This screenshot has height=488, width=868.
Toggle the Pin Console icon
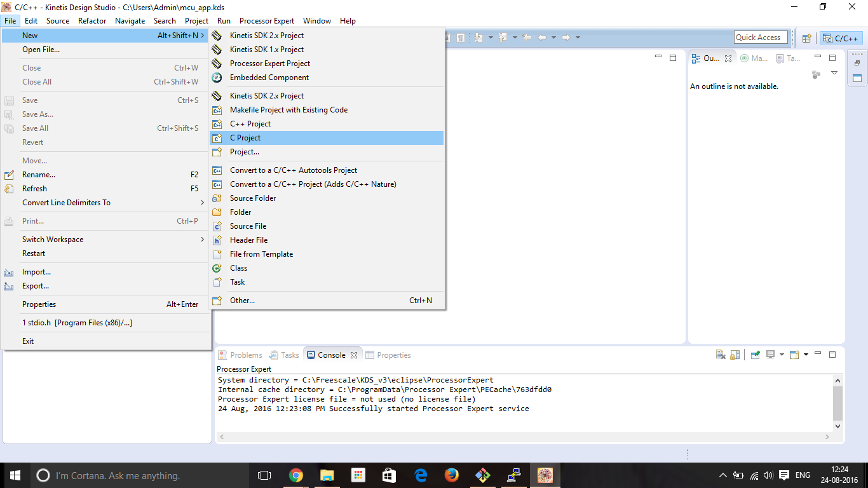coord(755,355)
